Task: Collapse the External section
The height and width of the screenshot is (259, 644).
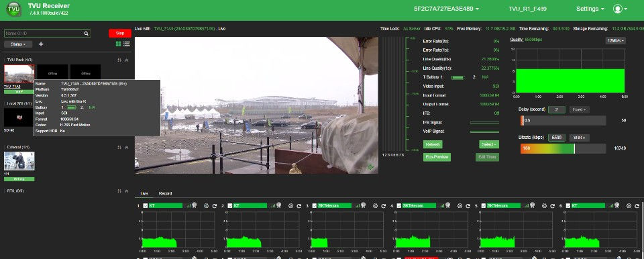Action: [127, 147]
